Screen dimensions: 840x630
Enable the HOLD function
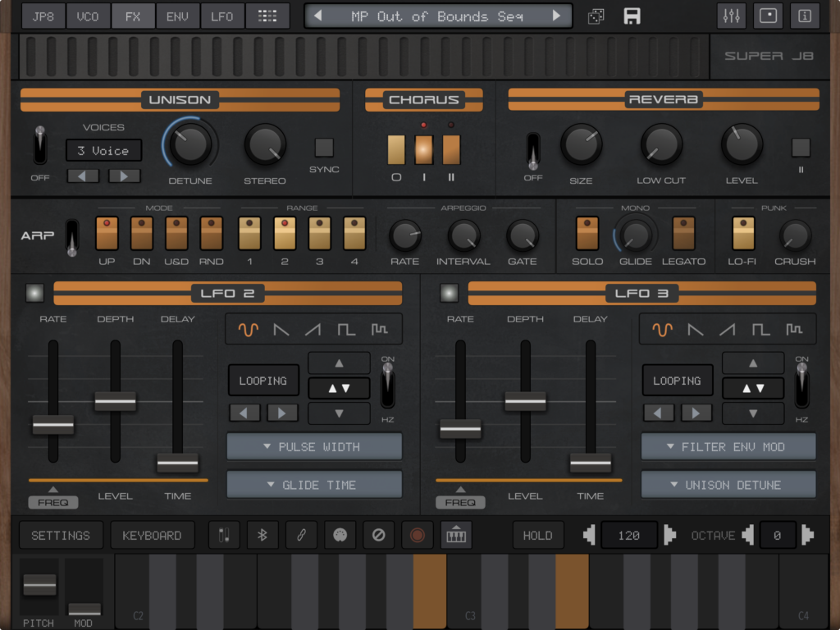click(x=538, y=535)
